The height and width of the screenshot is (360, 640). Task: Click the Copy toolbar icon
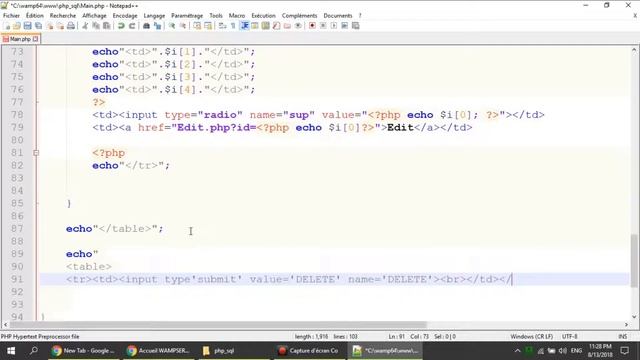tap(96, 26)
